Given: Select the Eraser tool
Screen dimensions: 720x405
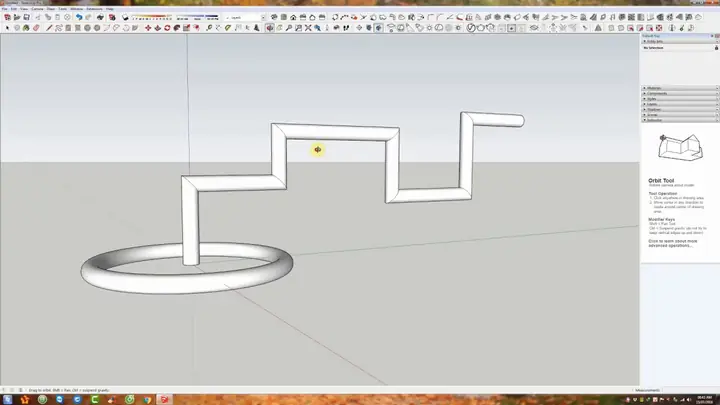Looking at the screenshot, I should tap(36, 28).
